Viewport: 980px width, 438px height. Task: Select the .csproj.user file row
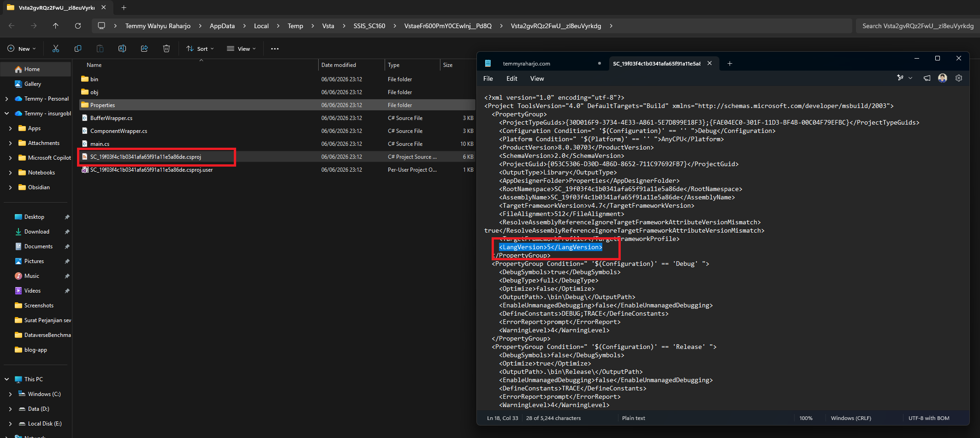[277, 170]
